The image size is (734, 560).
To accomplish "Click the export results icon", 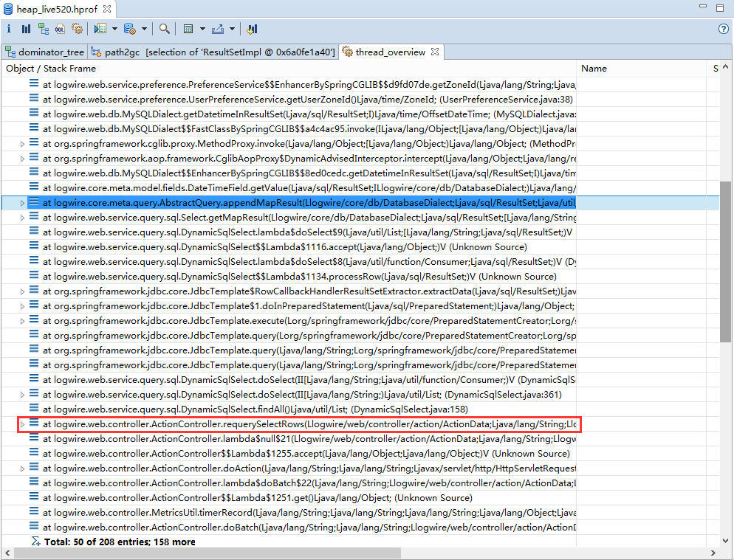I will click(x=217, y=27).
